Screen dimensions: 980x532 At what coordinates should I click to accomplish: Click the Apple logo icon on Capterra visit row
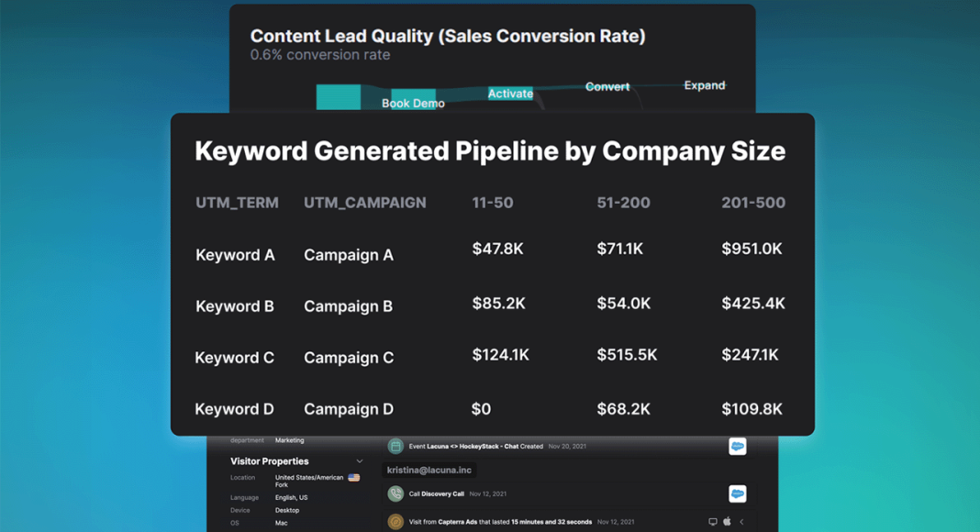(727, 521)
